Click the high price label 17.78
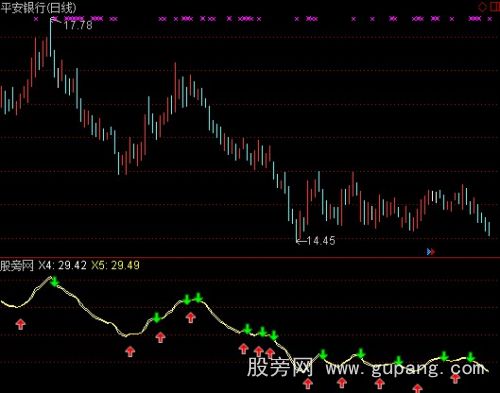 [x=78, y=25]
